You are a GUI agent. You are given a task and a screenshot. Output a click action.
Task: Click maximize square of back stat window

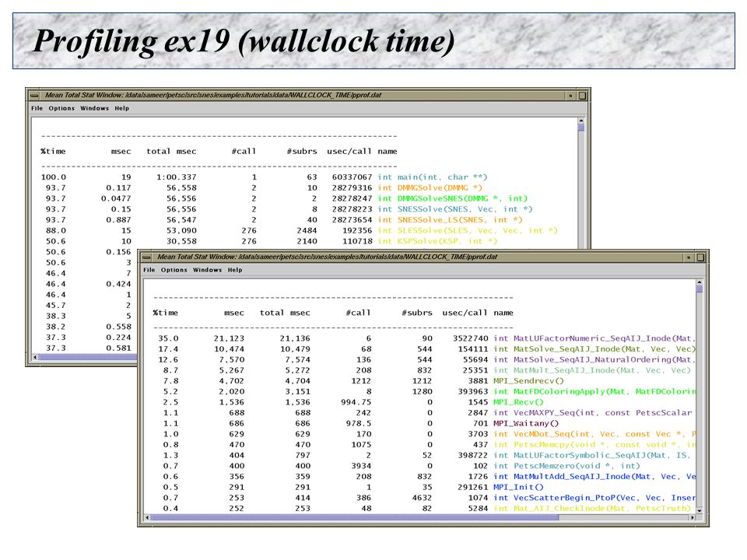[x=582, y=96]
